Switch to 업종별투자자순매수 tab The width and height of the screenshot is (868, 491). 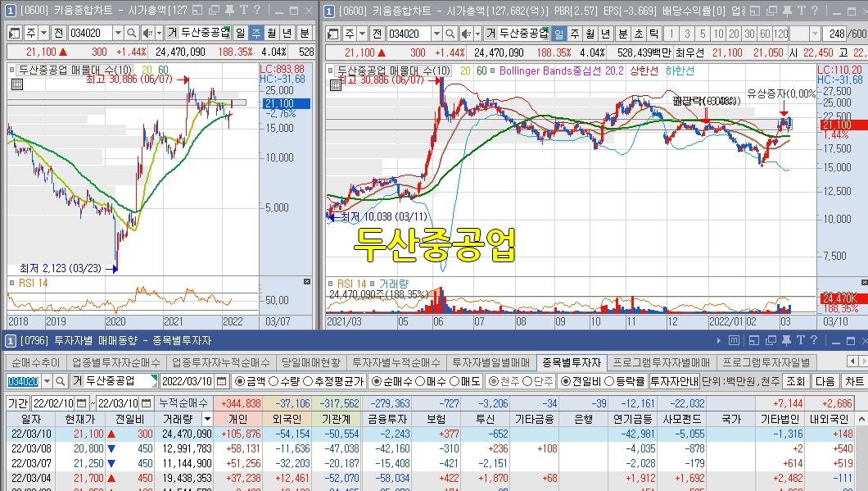tap(115, 362)
